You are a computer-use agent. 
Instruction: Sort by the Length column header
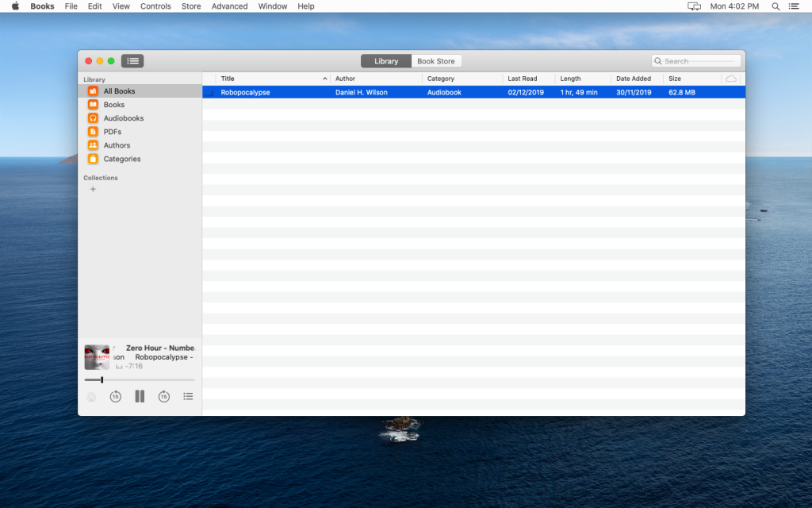coord(583,79)
